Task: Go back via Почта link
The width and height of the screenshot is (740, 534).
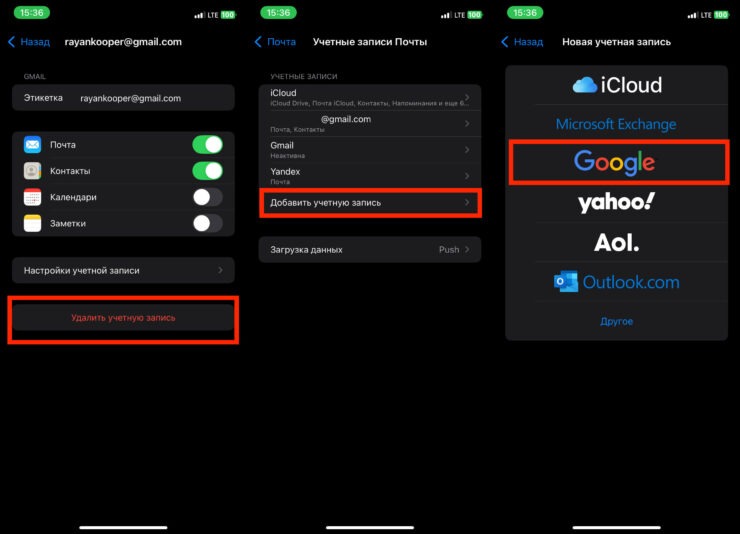Action: pyautogui.click(x=275, y=42)
